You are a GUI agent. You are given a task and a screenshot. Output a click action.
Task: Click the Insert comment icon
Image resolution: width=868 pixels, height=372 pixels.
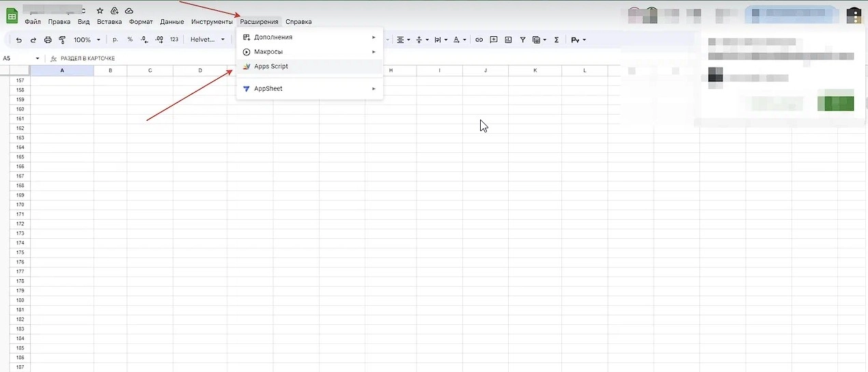[494, 40]
